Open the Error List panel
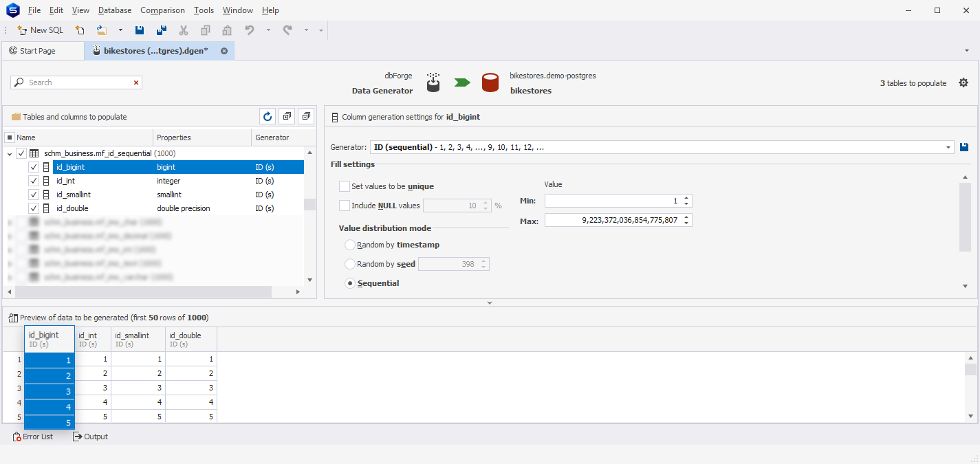Image resolution: width=980 pixels, height=464 pixels. (32, 437)
